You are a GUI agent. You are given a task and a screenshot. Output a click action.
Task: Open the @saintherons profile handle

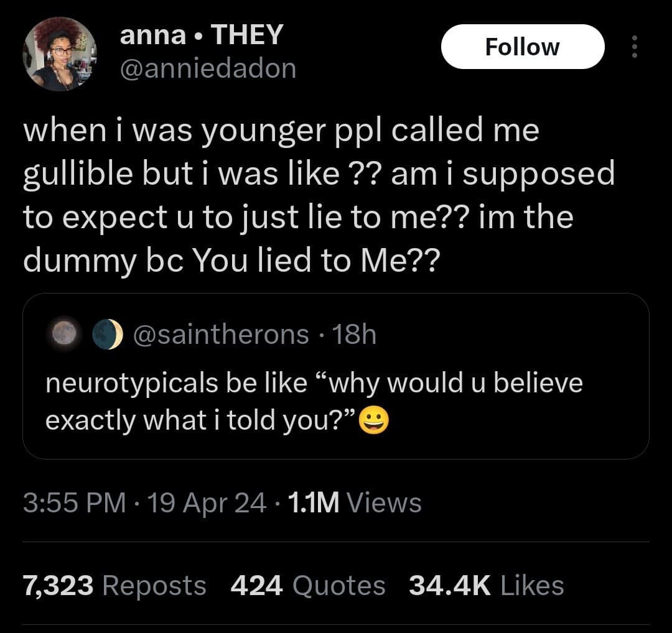222,335
